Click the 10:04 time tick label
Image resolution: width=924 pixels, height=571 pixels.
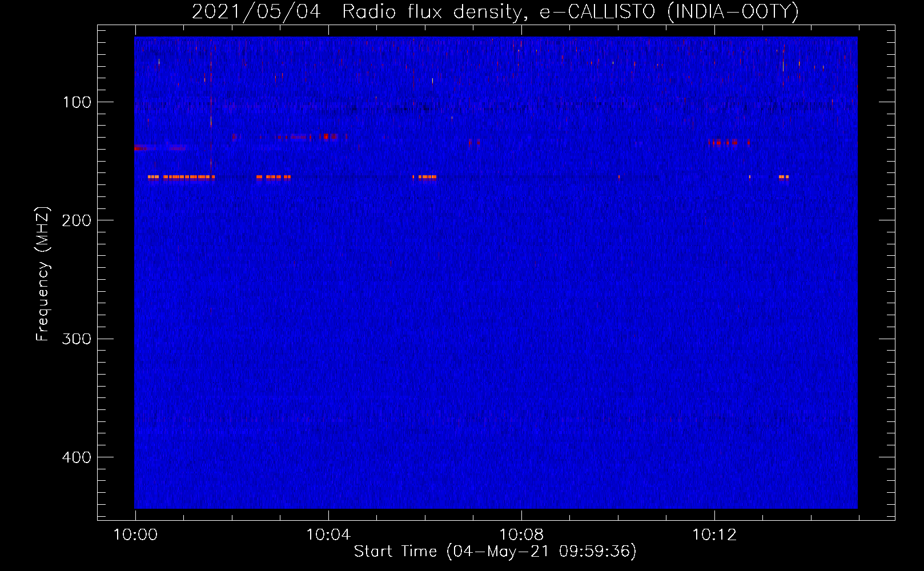click(328, 535)
